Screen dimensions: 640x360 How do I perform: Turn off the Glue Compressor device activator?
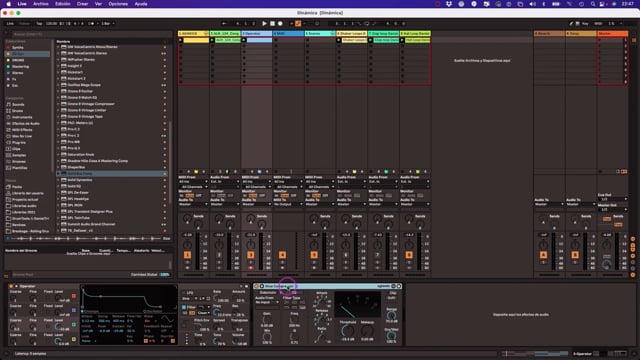pos(256,286)
